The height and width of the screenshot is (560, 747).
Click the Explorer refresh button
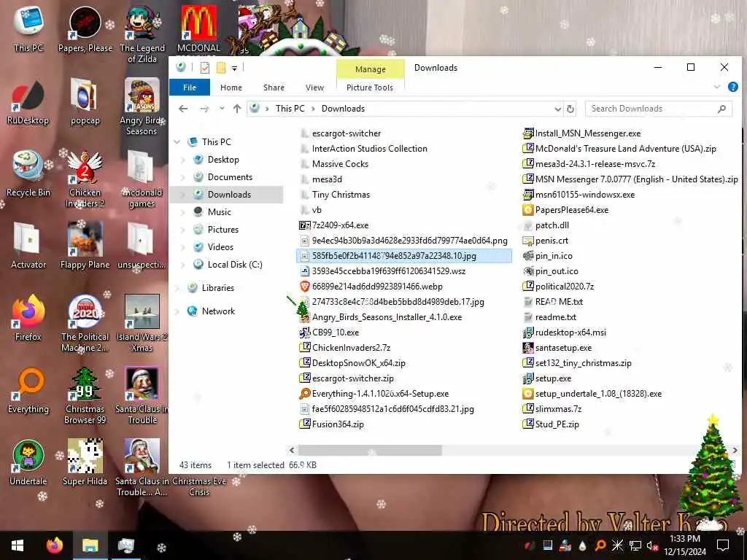point(570,109)
